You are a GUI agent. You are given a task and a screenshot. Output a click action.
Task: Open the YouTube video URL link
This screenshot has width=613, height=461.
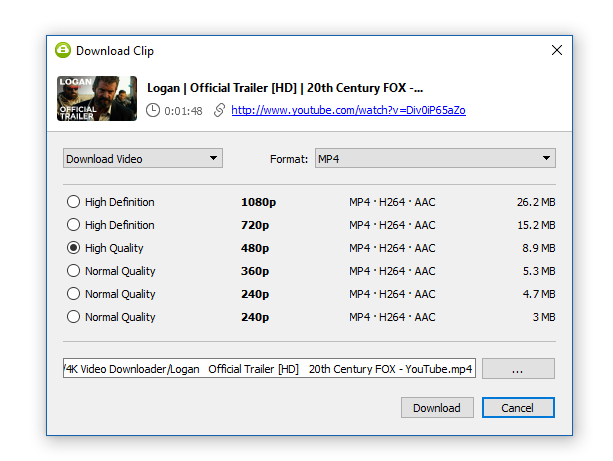(x=348, y=110)
